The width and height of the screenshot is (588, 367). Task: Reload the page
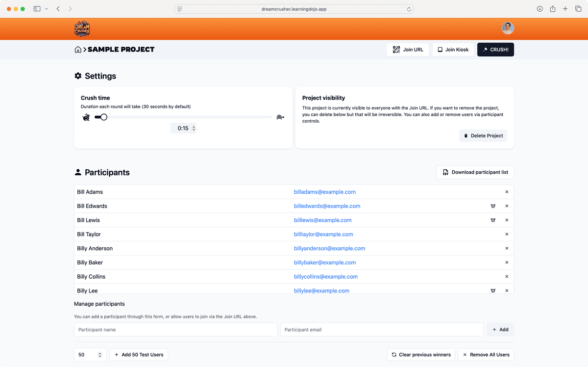(x=409, y=9)
